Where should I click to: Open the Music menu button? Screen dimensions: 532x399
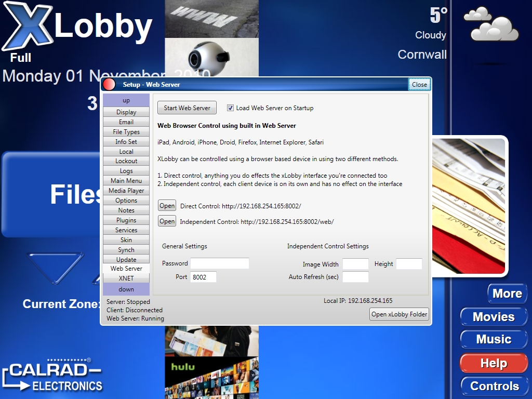(494, 339)
